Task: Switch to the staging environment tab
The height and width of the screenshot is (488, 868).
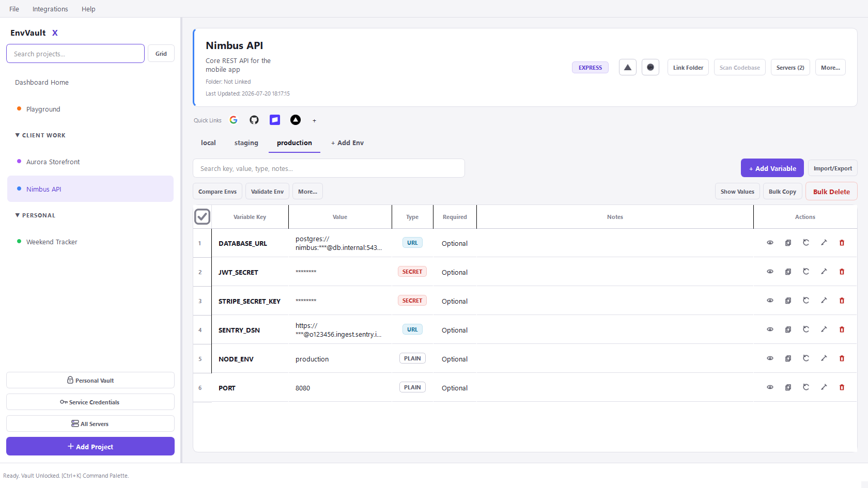Action: pyautogui.click(x=246, y=143)
